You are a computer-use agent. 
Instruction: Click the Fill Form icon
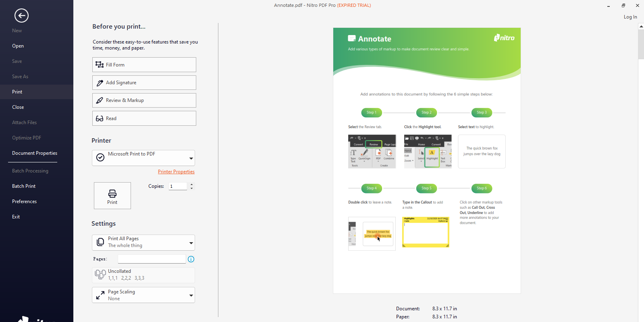[x=100, y=64]
